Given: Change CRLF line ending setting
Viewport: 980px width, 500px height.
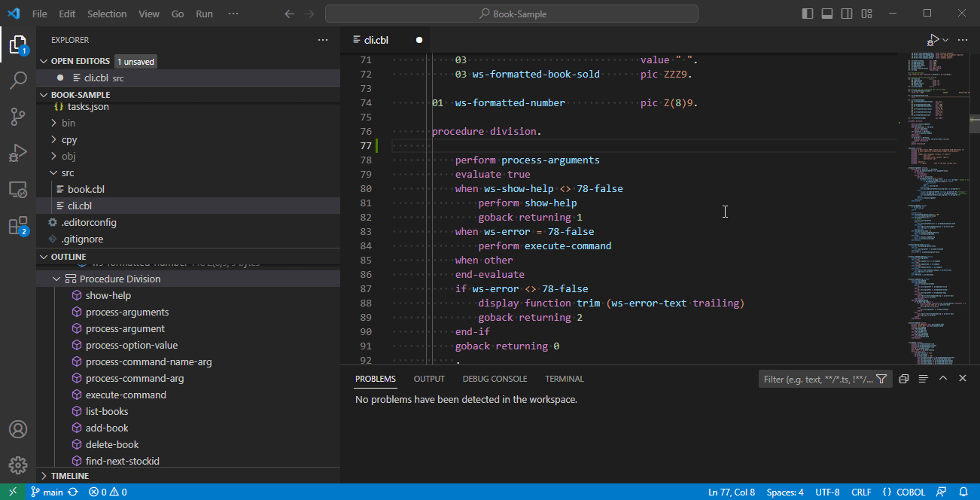Looking at the screenshot, I should [861, 492].
